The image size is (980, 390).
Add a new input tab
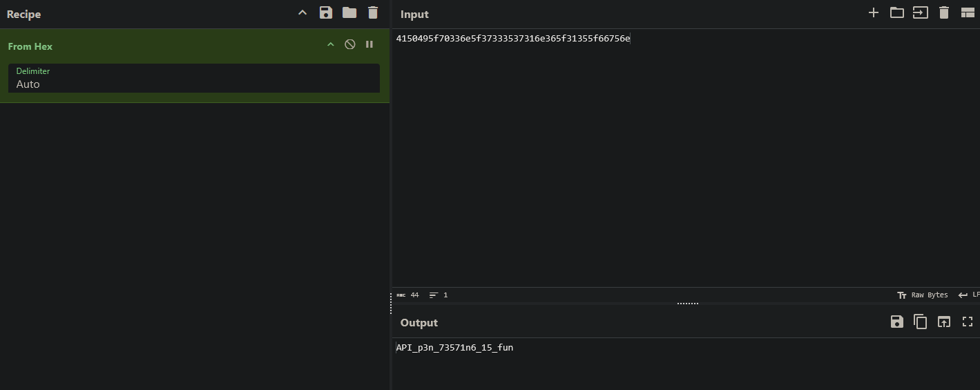(x=874, y=12)
